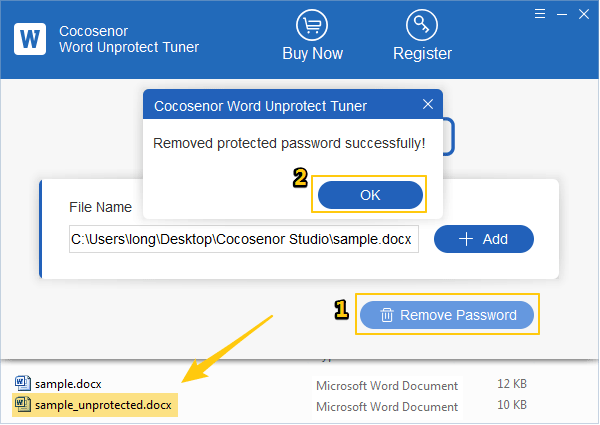Viewport: 600px width, 425px height.
Task: Close the Cocosenor main window
Action: (x=584, y=14)
